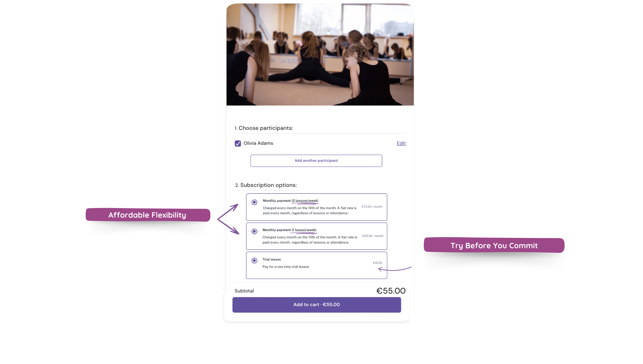The image size is (643, 364).
Task: Click the Try Before You Commit label icon
Action: (x=494, y=245)
